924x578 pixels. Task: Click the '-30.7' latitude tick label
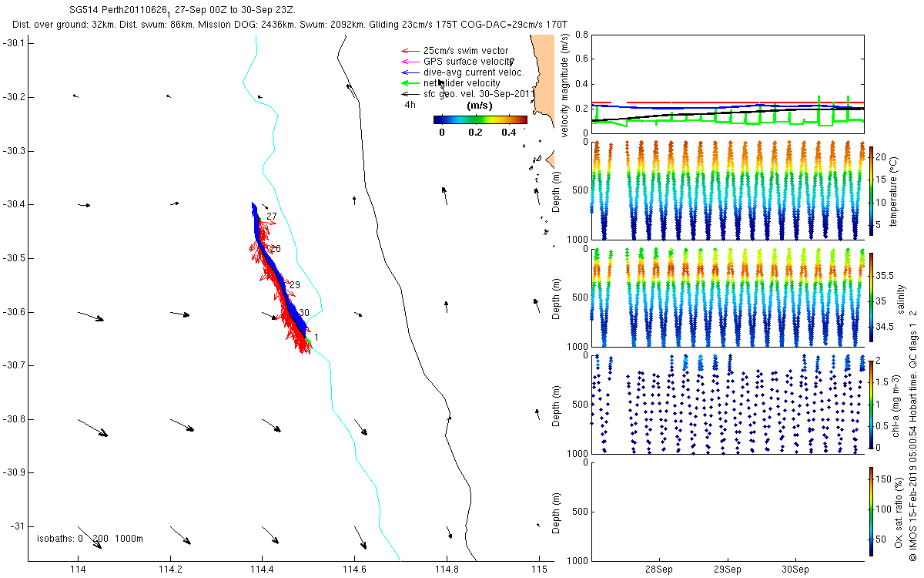[14, 365]
